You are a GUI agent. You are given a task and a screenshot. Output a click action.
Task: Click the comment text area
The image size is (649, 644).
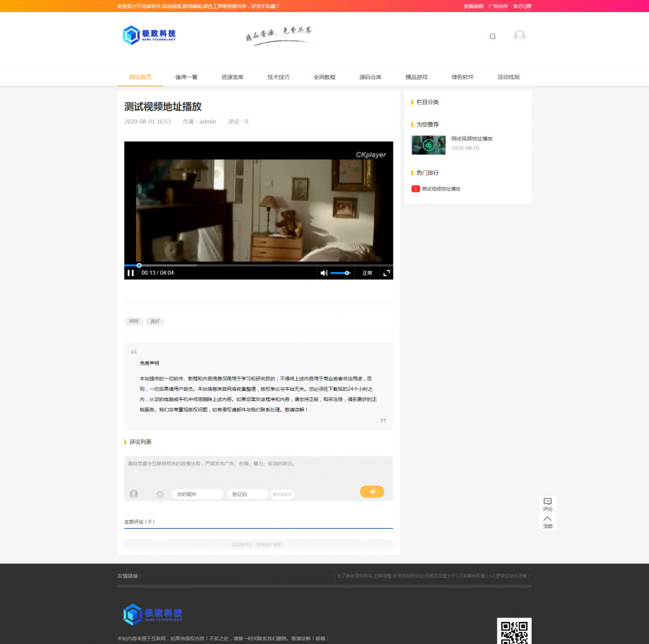click(258, 470)
